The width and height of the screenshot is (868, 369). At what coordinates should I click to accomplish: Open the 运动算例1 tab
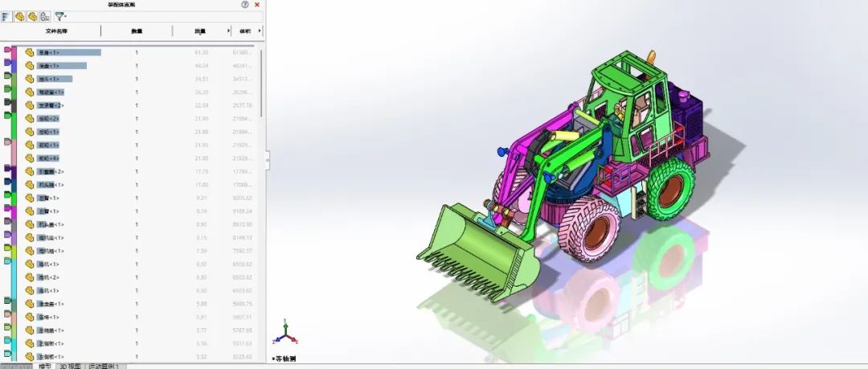coord(105,367)
